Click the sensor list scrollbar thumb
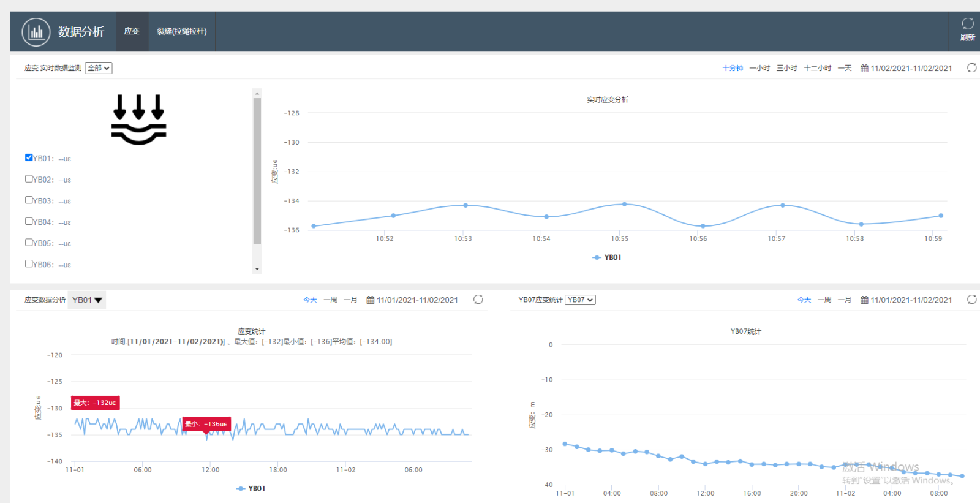Image resolution: width=980 pixels, height=503 pixels. [257, 171]
